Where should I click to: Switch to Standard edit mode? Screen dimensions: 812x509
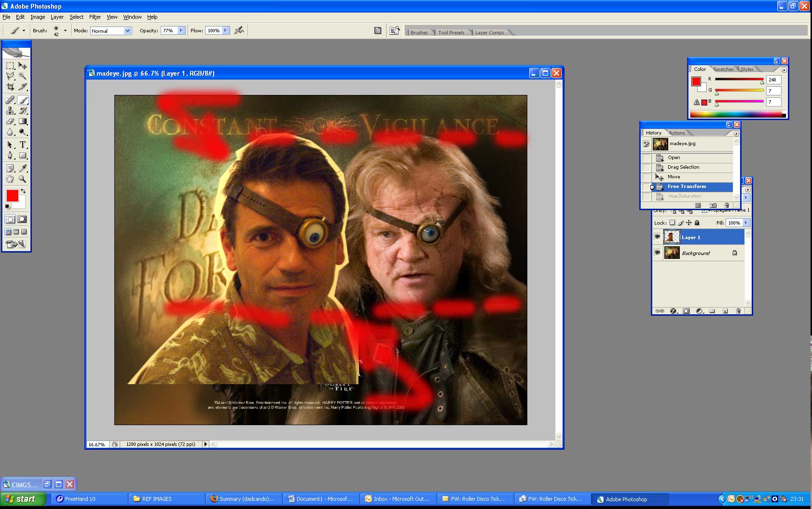pos(10,219)
